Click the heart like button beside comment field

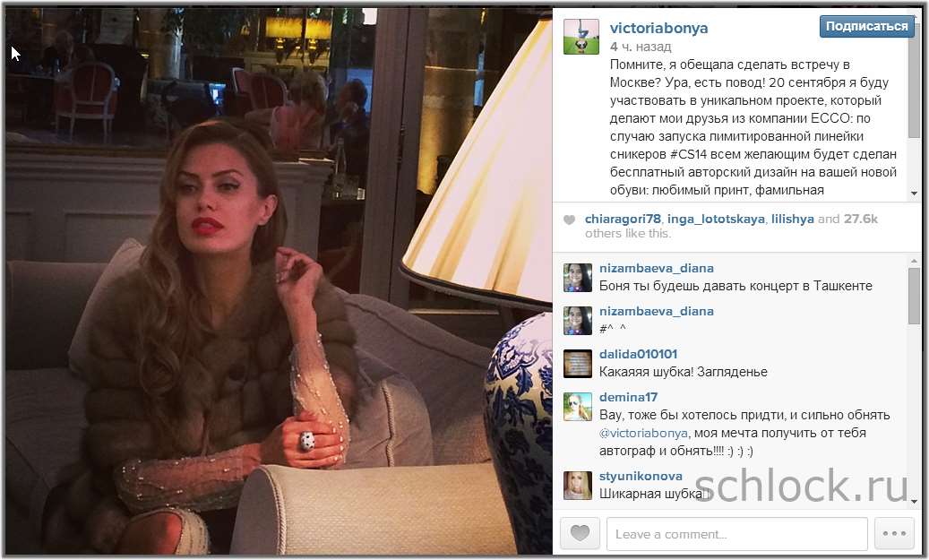580,533
